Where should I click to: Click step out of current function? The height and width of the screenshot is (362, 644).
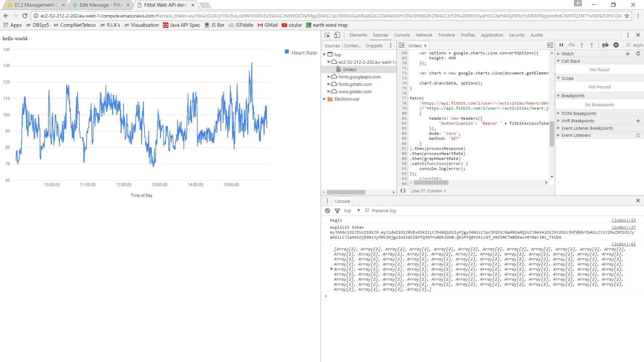(592, 45)
